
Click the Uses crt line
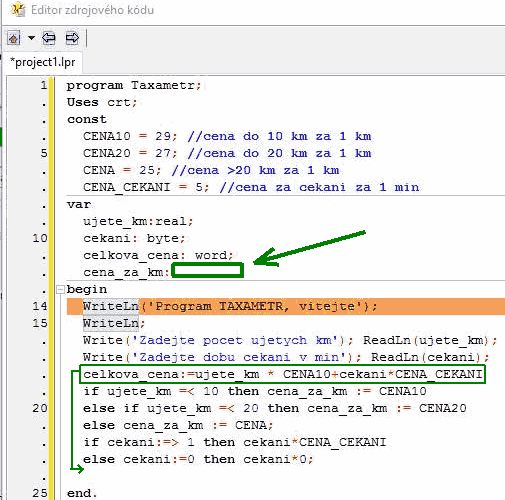(x=102, y=102)
